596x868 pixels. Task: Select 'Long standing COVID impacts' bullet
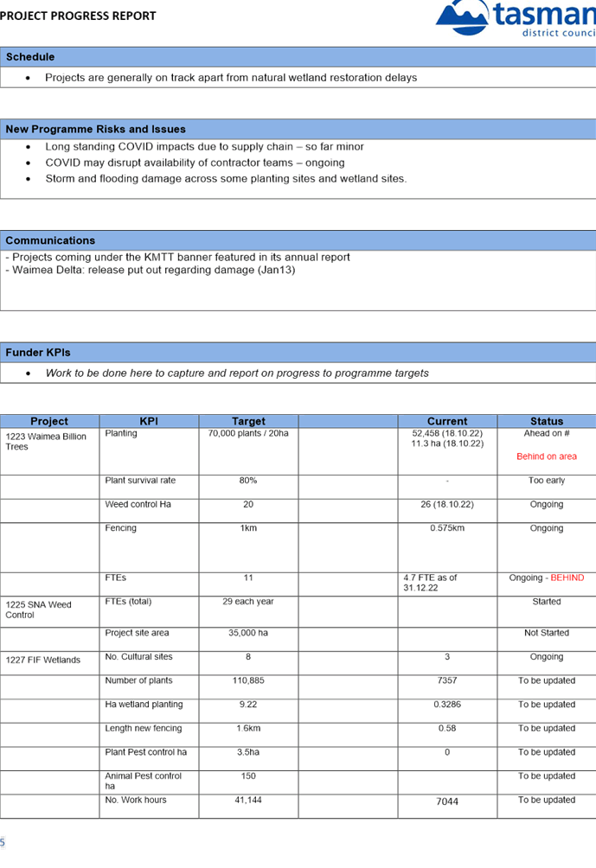(204, 147)
